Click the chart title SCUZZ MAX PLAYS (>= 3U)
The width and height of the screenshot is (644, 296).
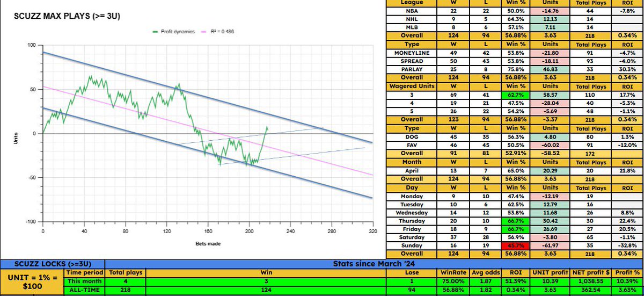67,17
